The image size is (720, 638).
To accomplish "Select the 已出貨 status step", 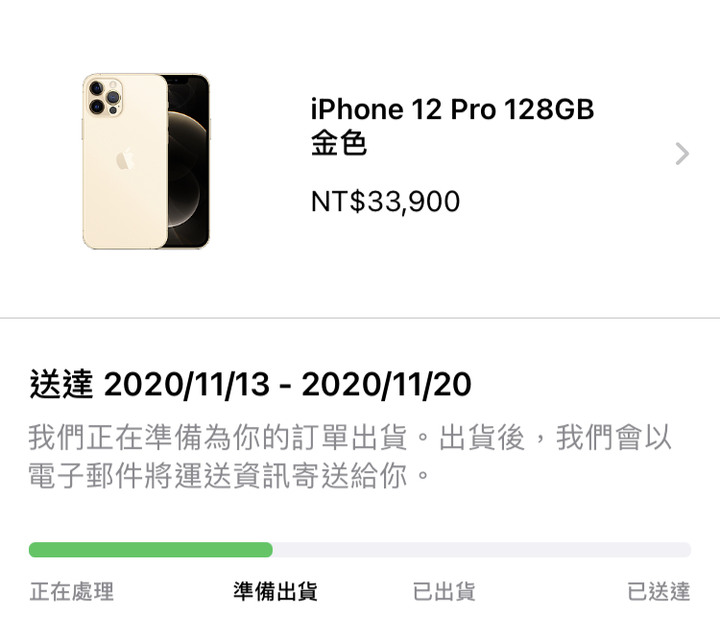I will click(x=444, y=591).
